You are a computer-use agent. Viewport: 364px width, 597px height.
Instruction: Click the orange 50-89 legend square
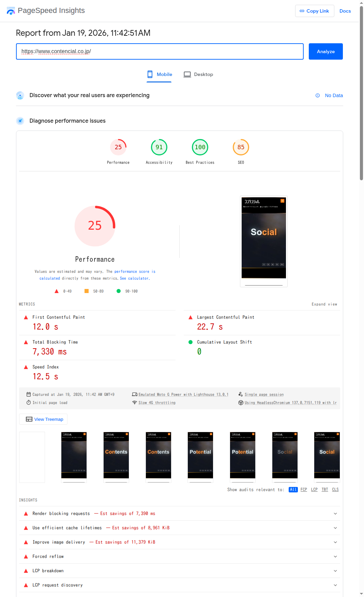[x=87, y=291]
